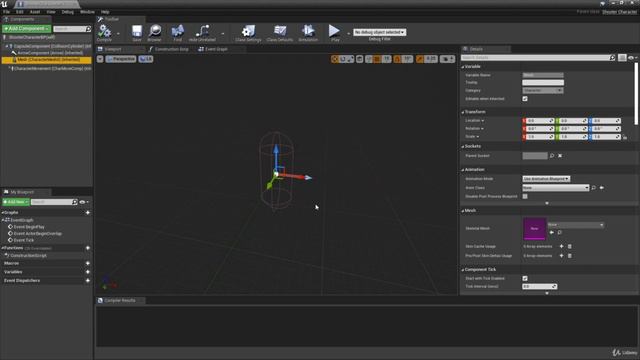640x360 pixels.
Task: Open Details view options eye icon
Action: tap(632, 58)
